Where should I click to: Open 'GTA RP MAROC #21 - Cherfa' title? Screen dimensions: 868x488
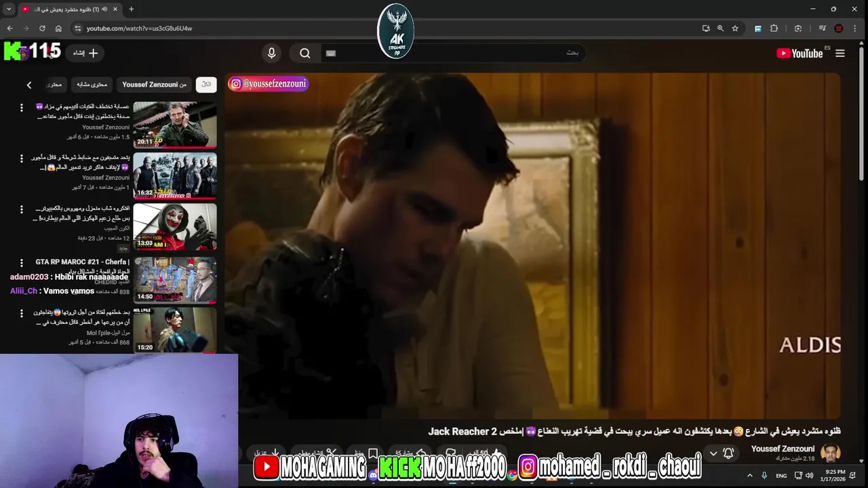click(82, 262)
